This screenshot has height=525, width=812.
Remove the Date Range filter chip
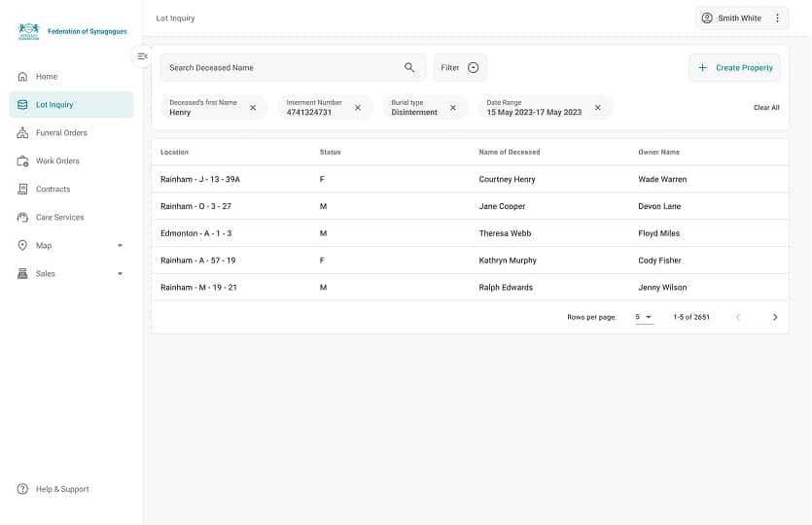coord(597,108)
